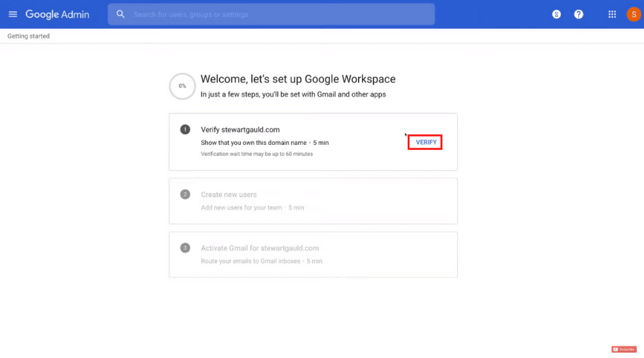The height and width of the screenshot is (358, 644).
Task: Click "Verify stewartgauld.com" heading
Action: pyautogui.click(x=240, y=129)
